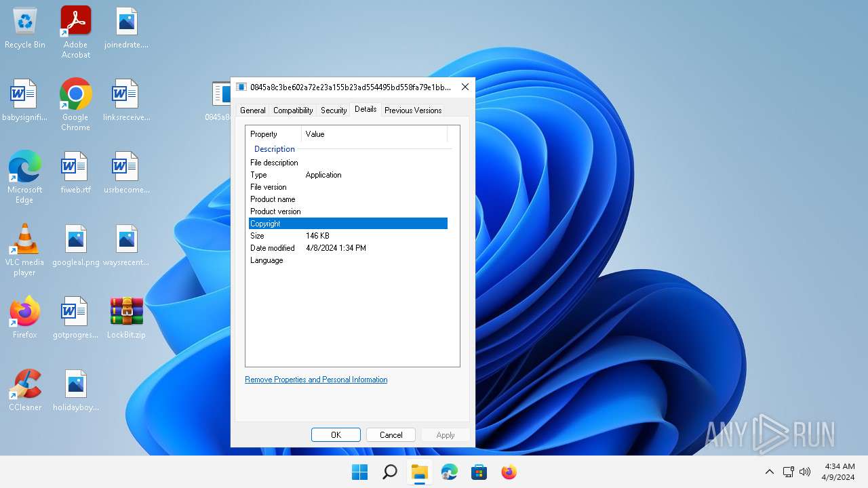Click the Description group header
This screenshot has height=488, width=868.
pyautogui.click(x=275, y=149)
